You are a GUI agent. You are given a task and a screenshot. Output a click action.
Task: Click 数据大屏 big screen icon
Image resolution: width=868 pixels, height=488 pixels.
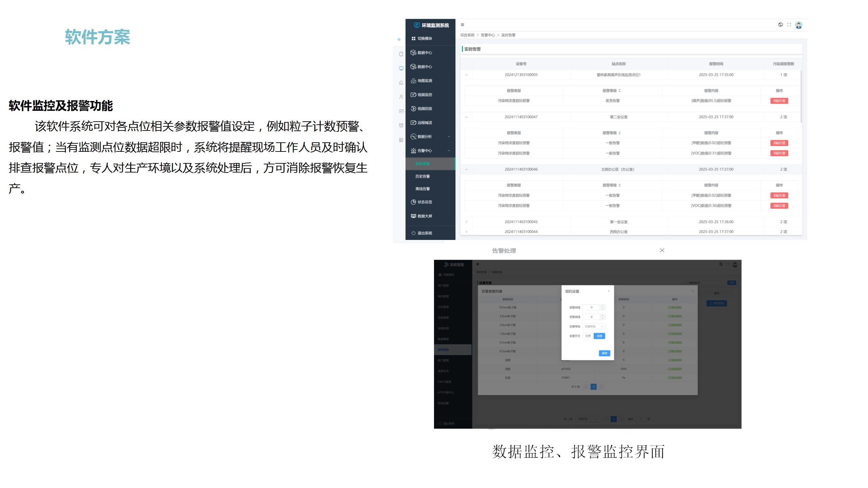[413, 216]
